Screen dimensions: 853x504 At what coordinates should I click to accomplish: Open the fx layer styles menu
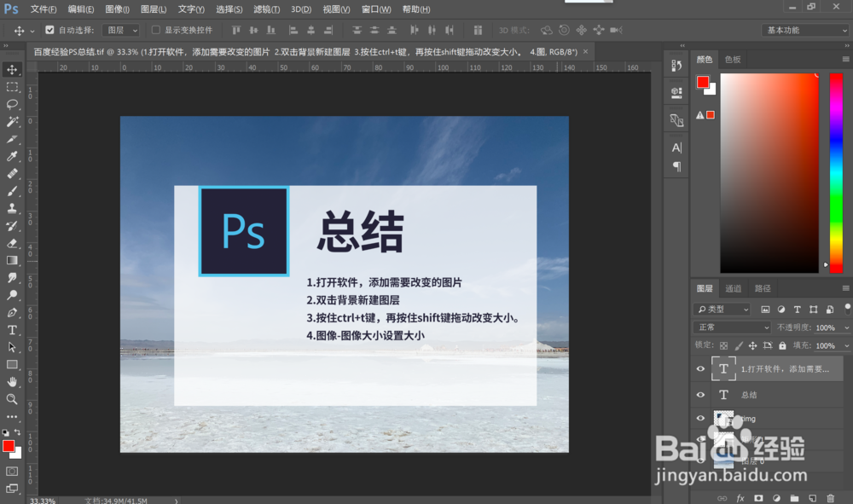740,498
